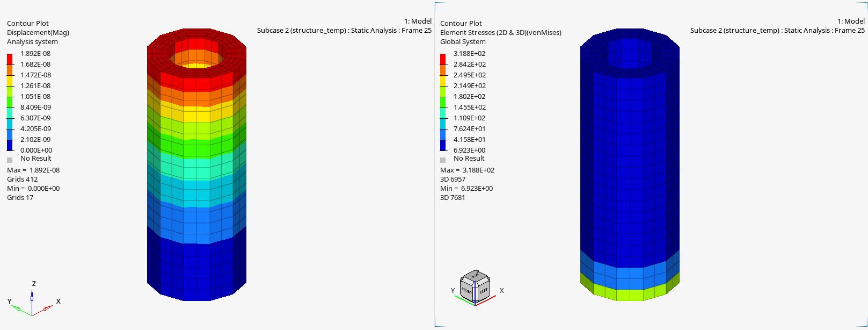Click the 3D 7681 min element label
The width and height of the screenshot is (868, 330).
point(453,198)
